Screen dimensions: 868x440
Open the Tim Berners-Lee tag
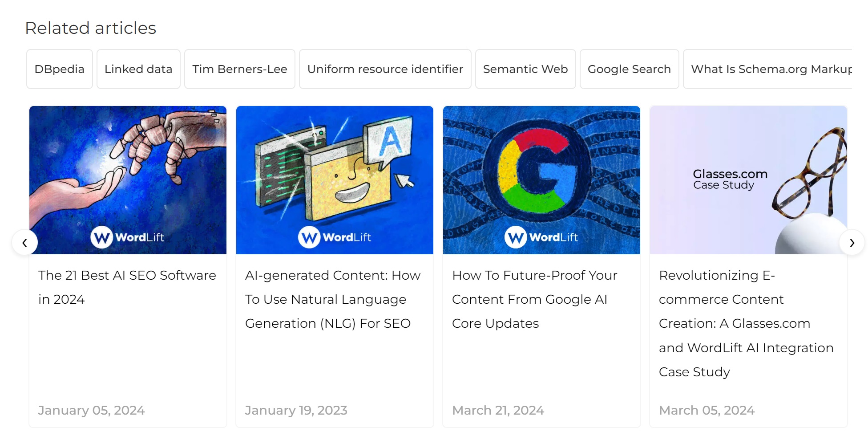tap(240, 69)
